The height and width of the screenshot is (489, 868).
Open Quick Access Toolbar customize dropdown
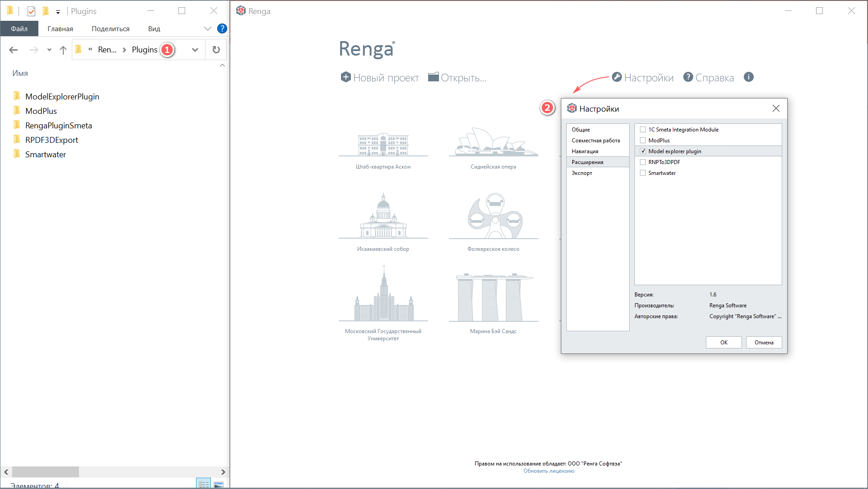click(x=58, y=12)
